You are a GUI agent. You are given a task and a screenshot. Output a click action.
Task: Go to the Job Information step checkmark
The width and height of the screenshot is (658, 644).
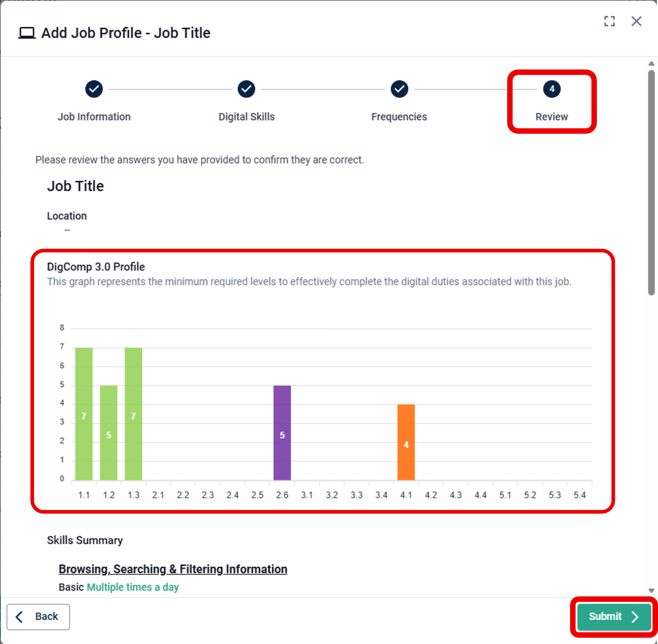pyautogui.click(x=94, y=89)
